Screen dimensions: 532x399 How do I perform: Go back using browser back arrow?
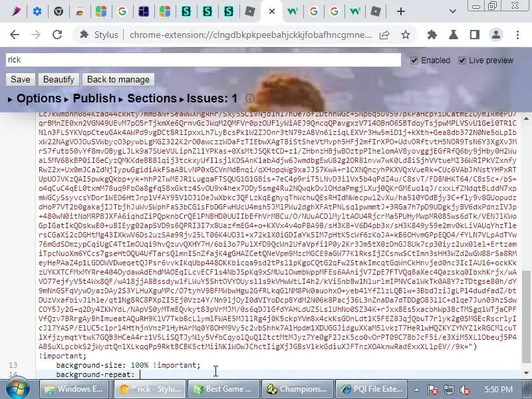(15, 35)
